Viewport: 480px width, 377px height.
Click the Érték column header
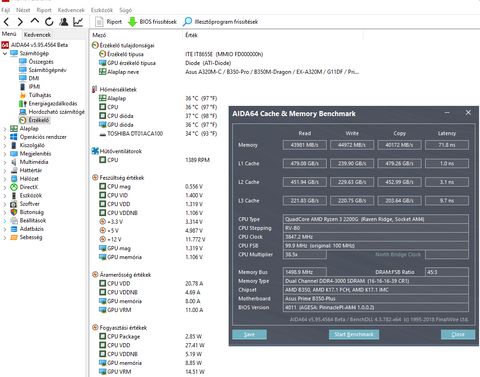point(191,35)
